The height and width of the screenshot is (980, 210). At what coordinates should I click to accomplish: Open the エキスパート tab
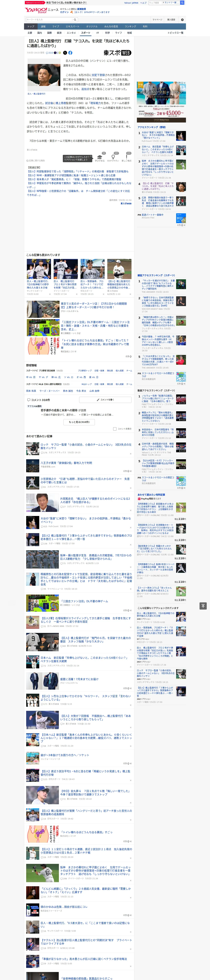[x=72, y=26]
